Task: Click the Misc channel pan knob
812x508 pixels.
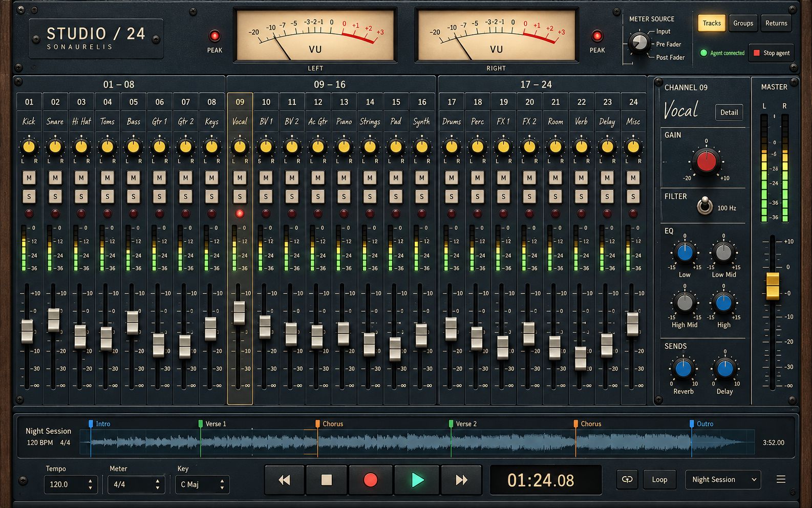Action: tap(633, 147)
